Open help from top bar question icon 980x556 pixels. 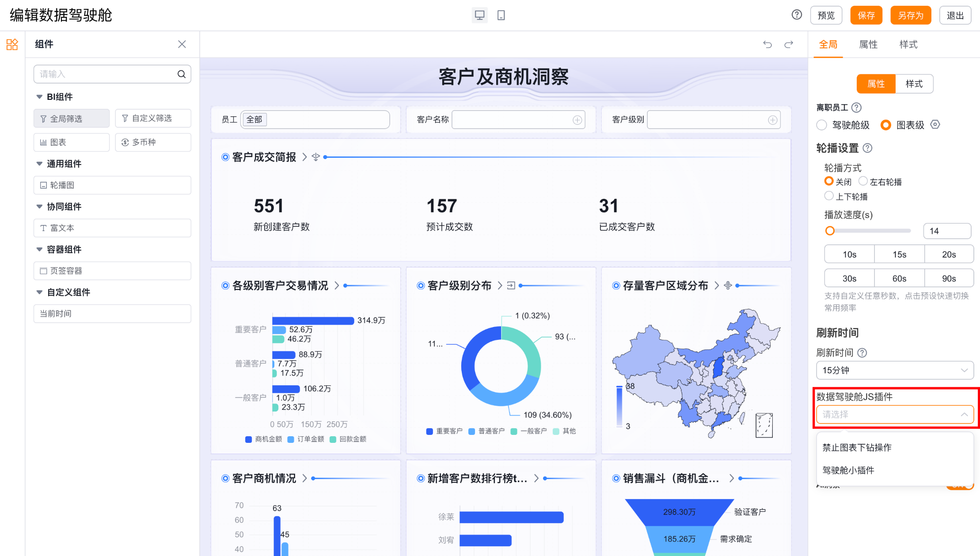[797, 15]
